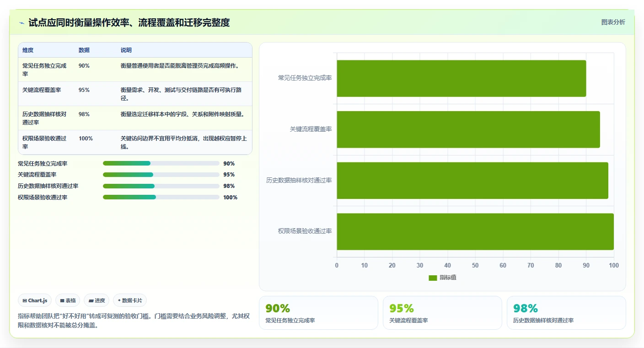Viewport: 644px width, 348px height.
Task: Click the chart bar for 历史数据抽样核对通过率
Action: 472,180
